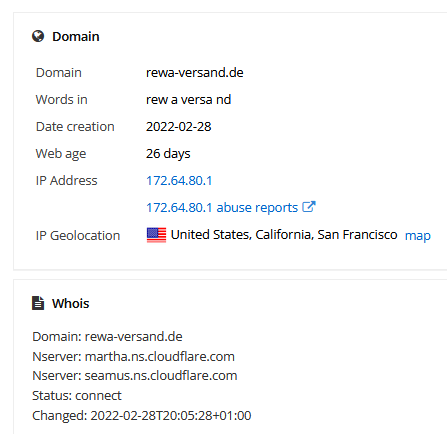Viewport: 447px width, 434px height.
Task: Click 'United States, California, San Francisco' text
Action: 284,235
